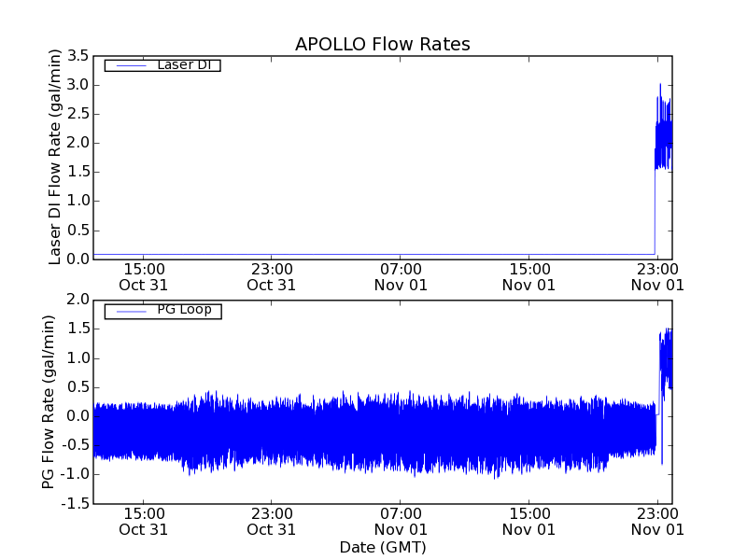Click the Date (GMT) x-axis label
Screen dimensions: 747x560
[x=382, y=547]
